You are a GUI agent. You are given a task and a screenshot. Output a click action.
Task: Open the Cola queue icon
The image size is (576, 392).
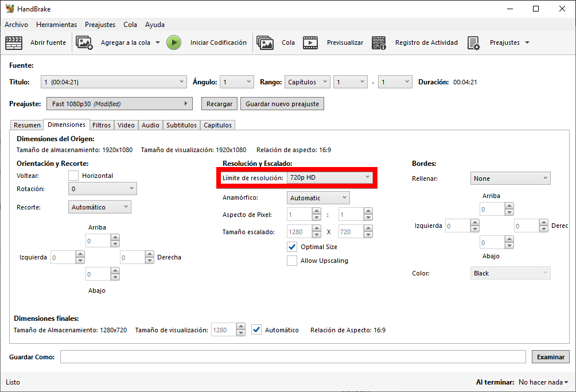coord(265,42)
